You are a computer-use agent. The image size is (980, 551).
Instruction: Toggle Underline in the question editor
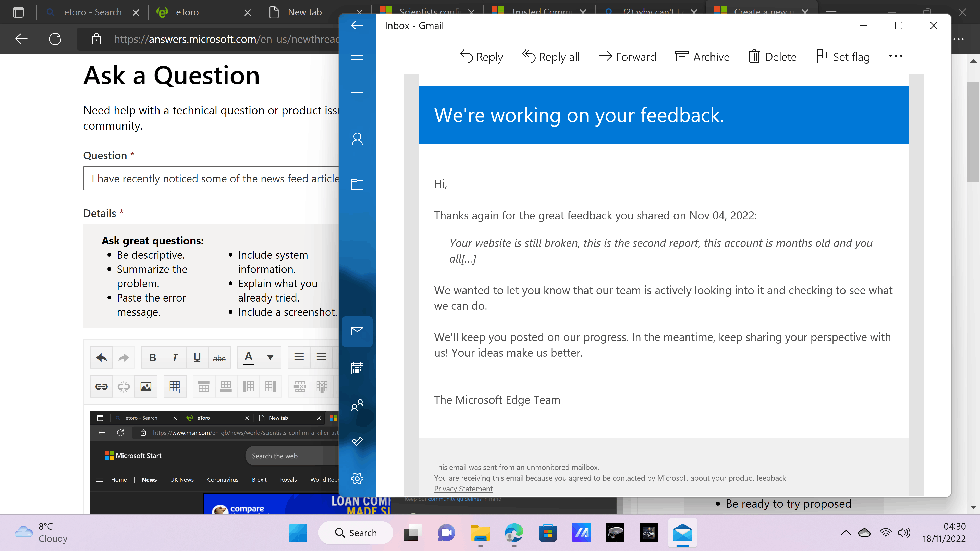point(197,357)
